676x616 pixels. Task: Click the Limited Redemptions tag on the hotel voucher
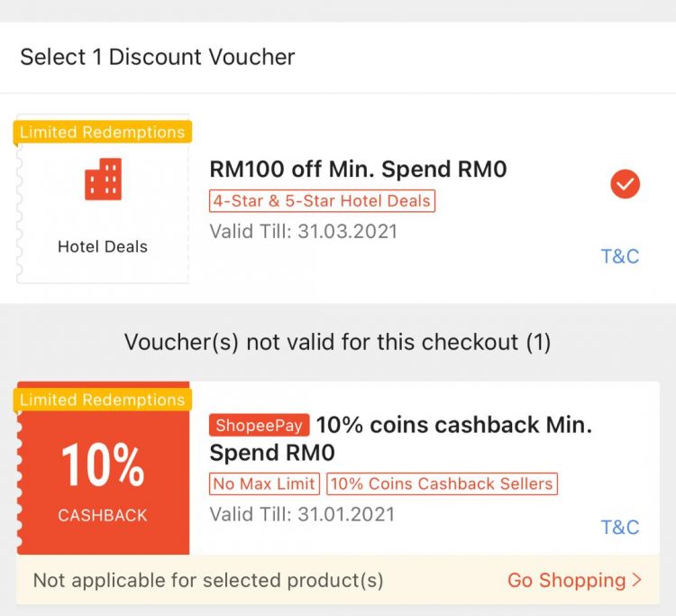click(x=102, y=133)
